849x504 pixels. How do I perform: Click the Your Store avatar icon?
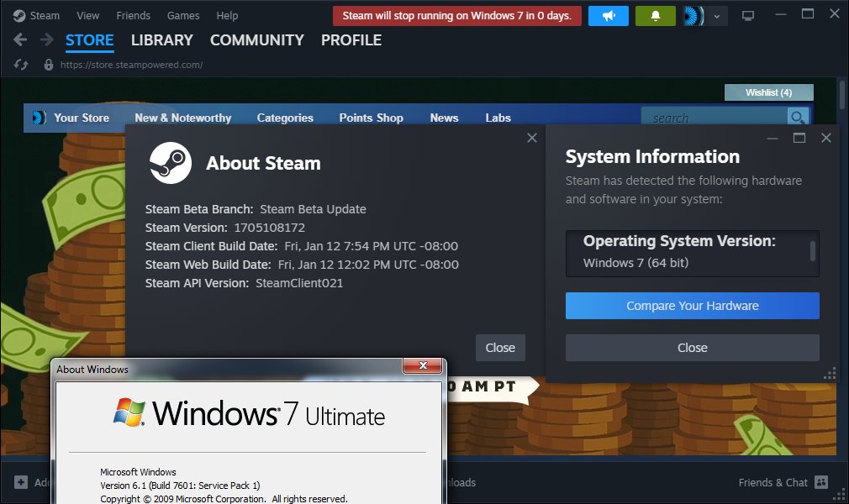tap(39, 118)
